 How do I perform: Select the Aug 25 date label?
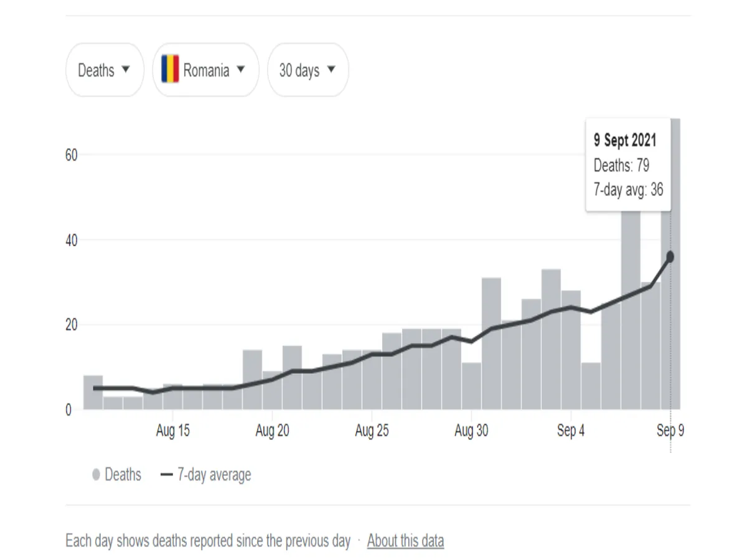point(372,431)
